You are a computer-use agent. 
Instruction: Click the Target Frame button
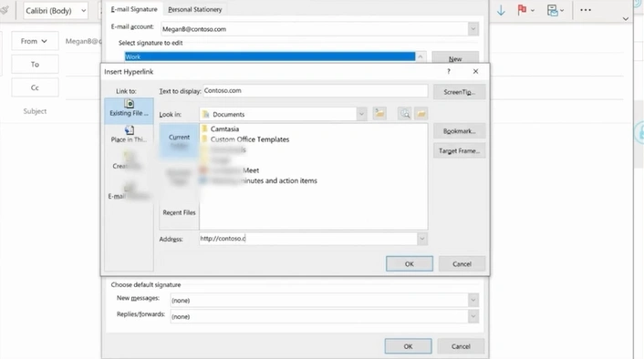(459, 151)
